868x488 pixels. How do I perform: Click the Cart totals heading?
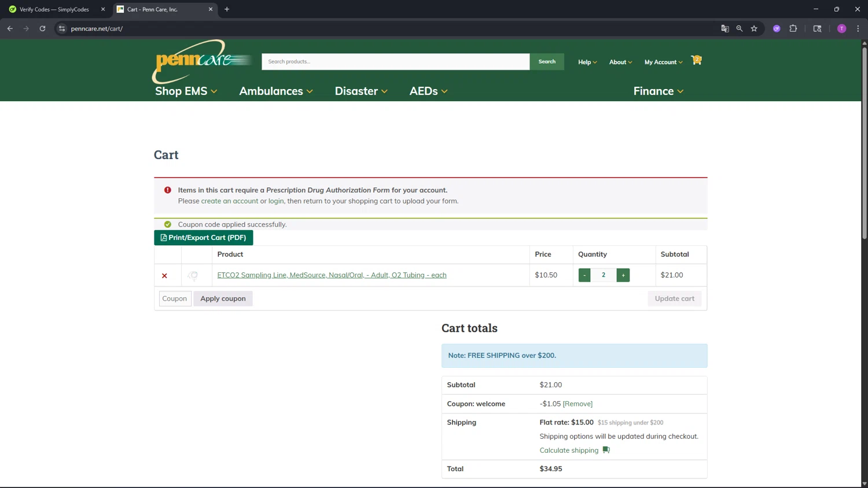coord(469,328)
